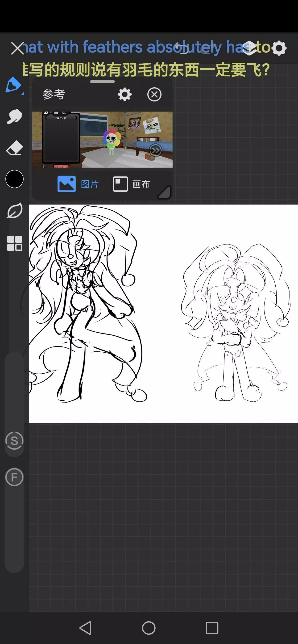The image size is (298, 644).
Task: Open reference panel settings gear
Action: pos(125,94)
